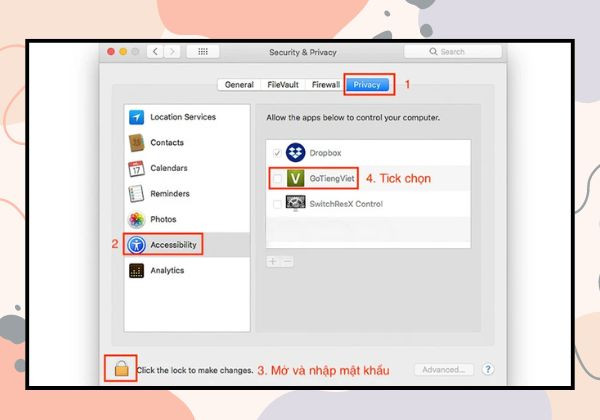
Task: Click the GoTiengViet app name
Action: click(x=332, y=179)
